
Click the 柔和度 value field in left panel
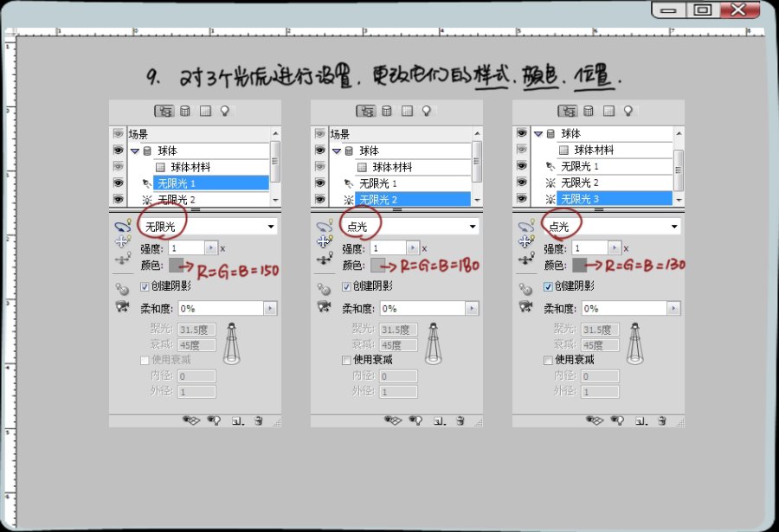pos(221,309)
